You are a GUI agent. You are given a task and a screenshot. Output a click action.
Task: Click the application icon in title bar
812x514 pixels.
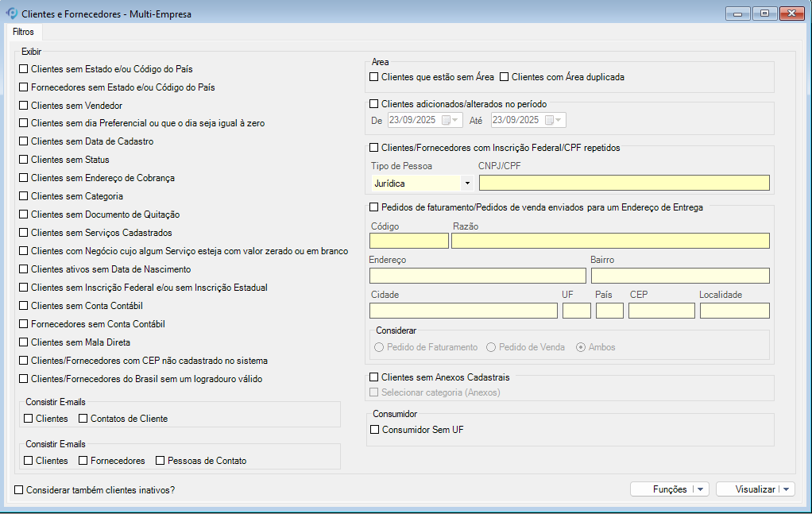(12, 14)
